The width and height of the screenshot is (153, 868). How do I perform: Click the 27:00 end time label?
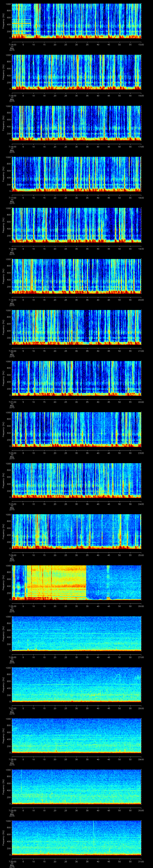coord(141,657)
